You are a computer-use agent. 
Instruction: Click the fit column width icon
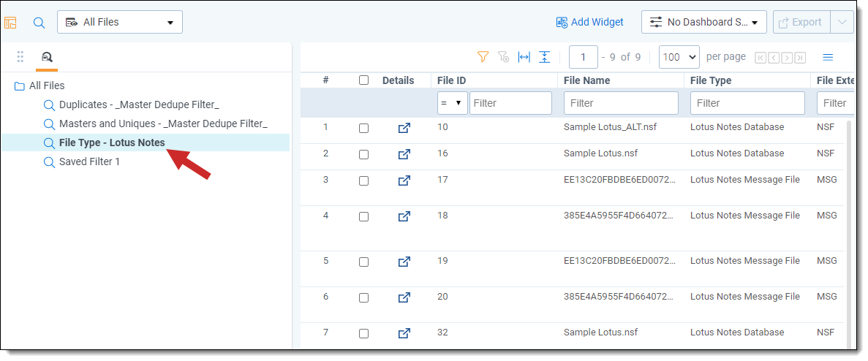(524, 57)
